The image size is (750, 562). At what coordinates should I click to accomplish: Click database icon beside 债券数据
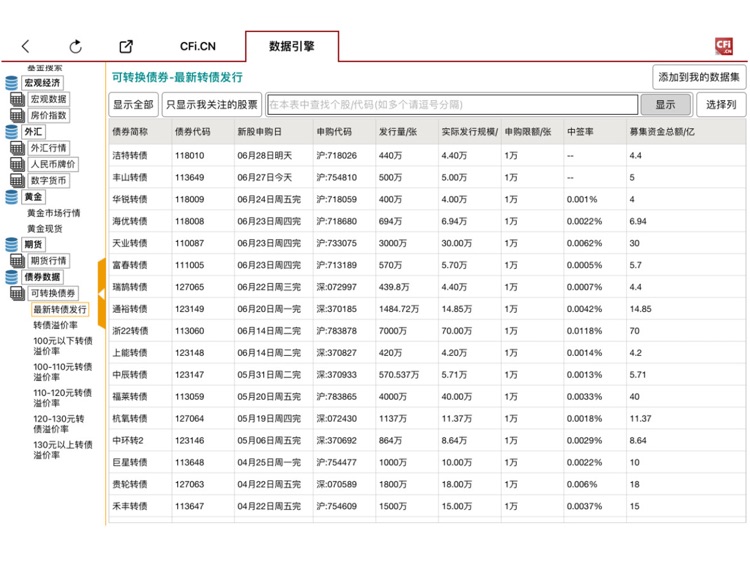(11, 277)
